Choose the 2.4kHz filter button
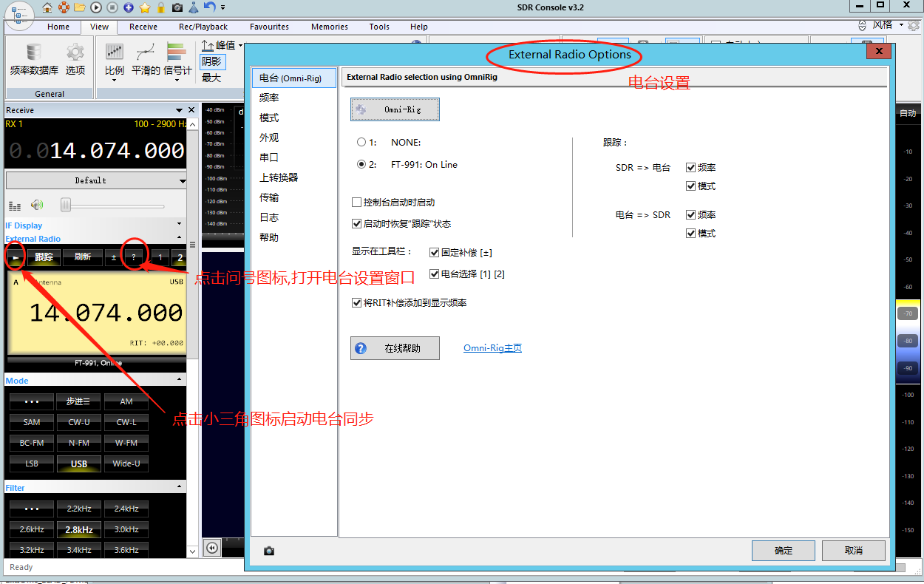This screenshot has width=924, height=584. (126, 509)
